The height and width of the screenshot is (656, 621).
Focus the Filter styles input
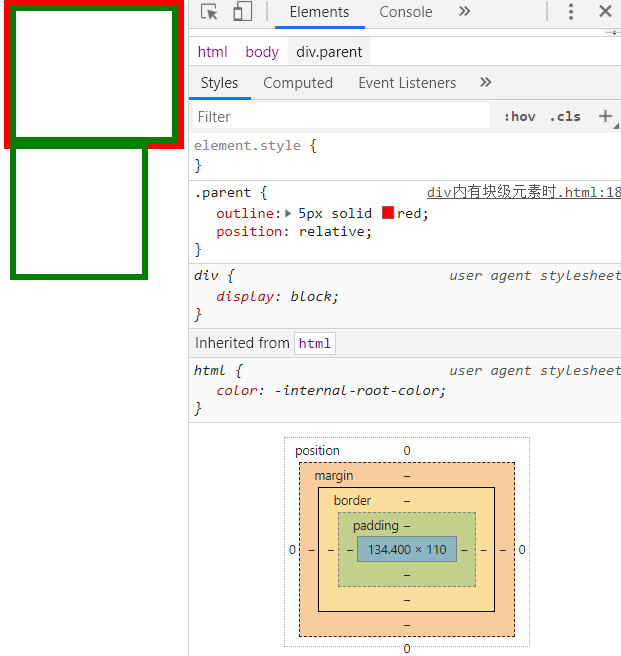[341, 116]
